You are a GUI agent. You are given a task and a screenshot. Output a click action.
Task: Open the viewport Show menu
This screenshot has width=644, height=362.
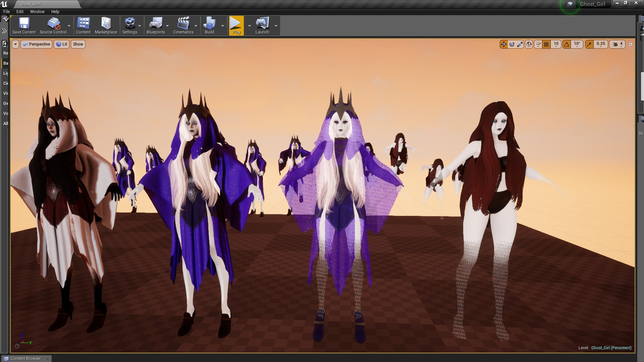78,44
